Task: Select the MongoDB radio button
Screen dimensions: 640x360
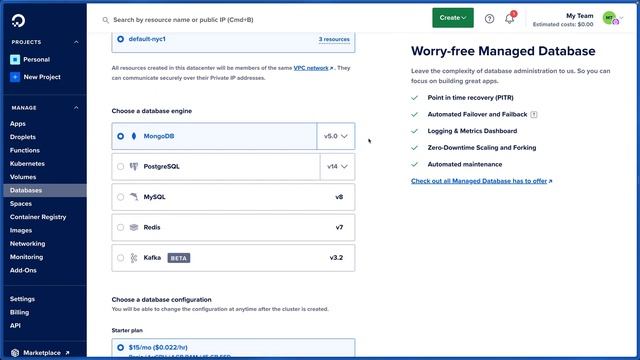Action: (x=120, y=136)
